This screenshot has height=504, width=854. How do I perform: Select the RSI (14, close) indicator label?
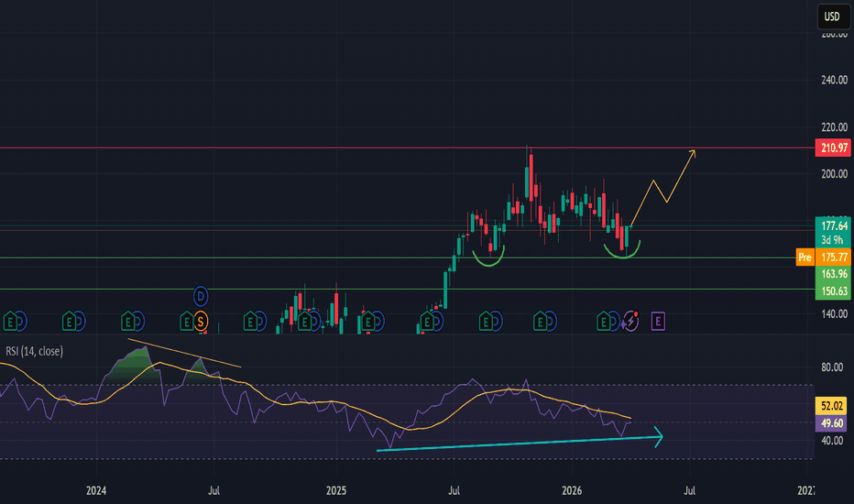34,352
